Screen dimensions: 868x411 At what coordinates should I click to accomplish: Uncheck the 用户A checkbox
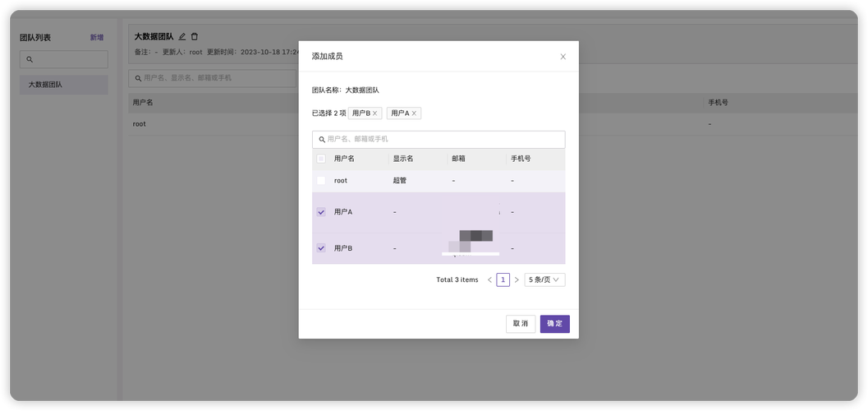pos(321,212)
